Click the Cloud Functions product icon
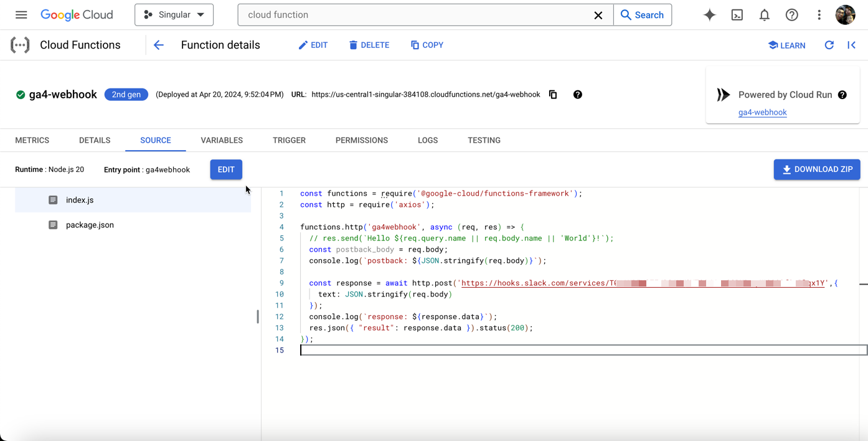868x441 pixels. pos(20,45)
